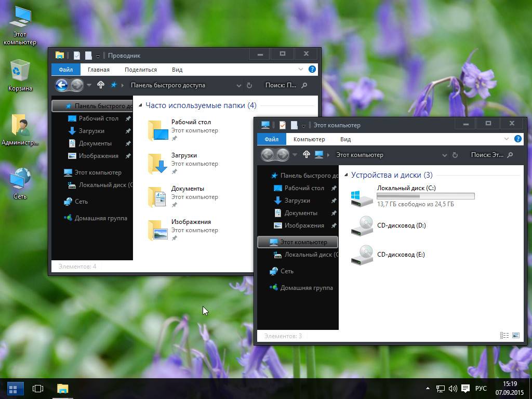Expand the ribbon chevron in Этот компьютер window
Viewport: 532px width, 399px height.
[507, 139]
